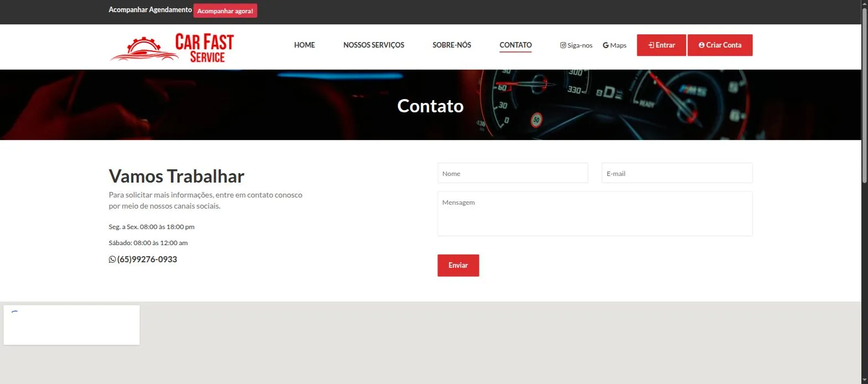Click the phone number (65)99276-0933
Viewport: 868px width, 384px height.
[147, 259]
